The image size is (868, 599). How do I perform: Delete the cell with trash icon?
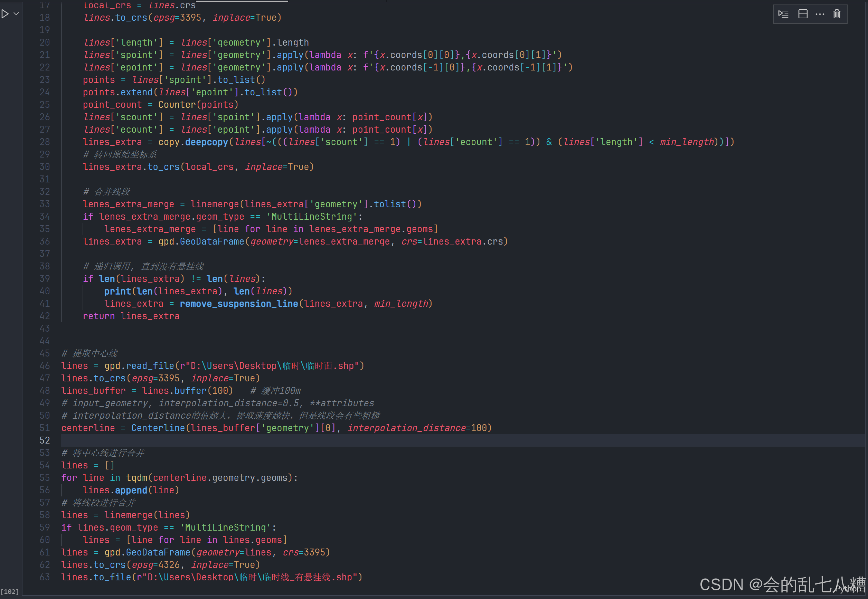(x=837, y=14)
